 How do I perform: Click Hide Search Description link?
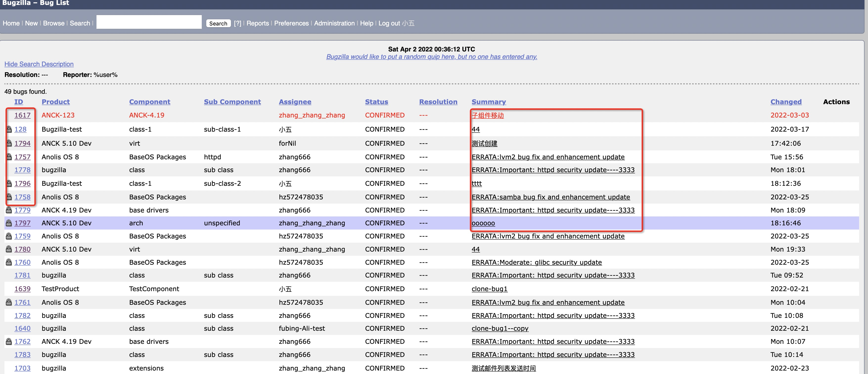tap(39, 64)
